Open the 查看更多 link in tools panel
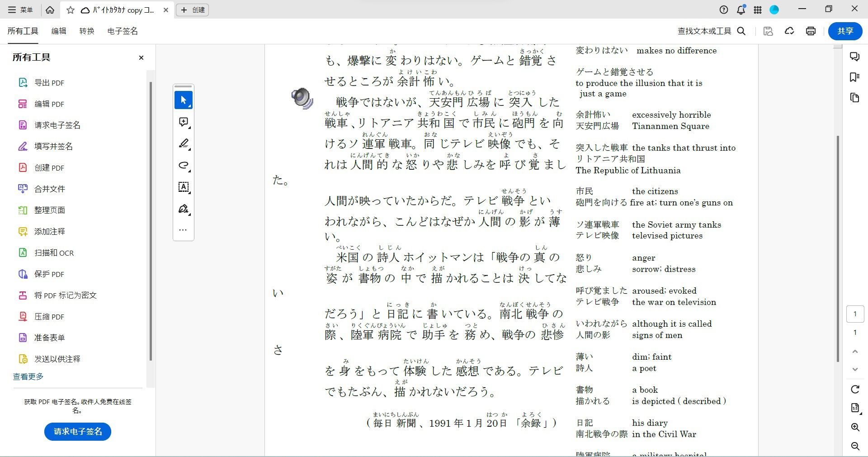The width and height of the screenshot is (868, 457). [28, 376]
